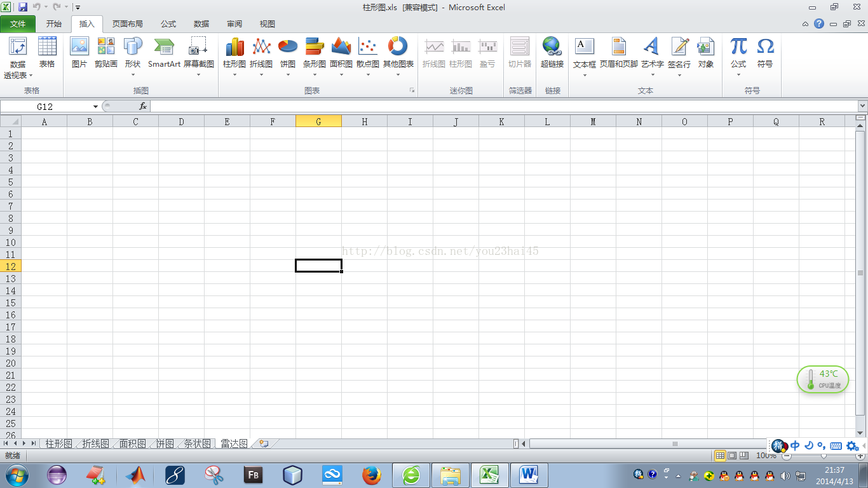Screen dimensions: 868x488
Task: Switch to Page Layout view in status bar
Action: [x=732, y=456]
